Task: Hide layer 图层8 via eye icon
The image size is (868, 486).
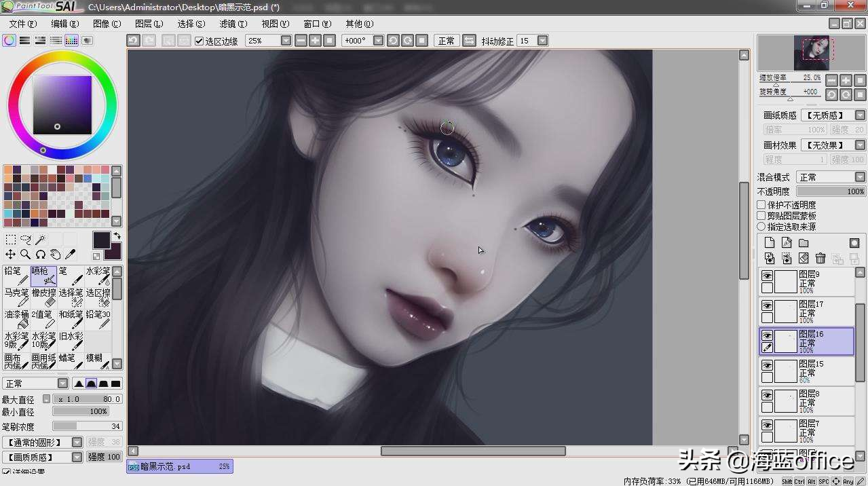Action: click(x=767, y=395)
